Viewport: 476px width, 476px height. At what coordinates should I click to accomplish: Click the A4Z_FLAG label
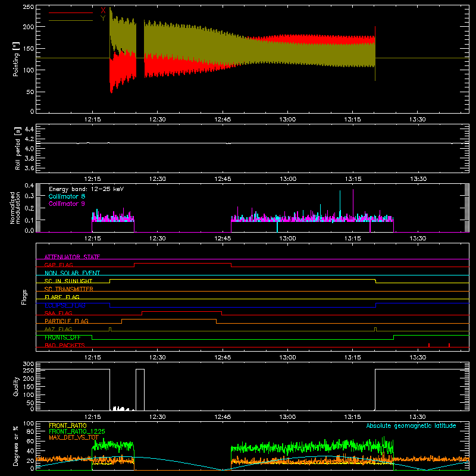(x=58, y=329)
